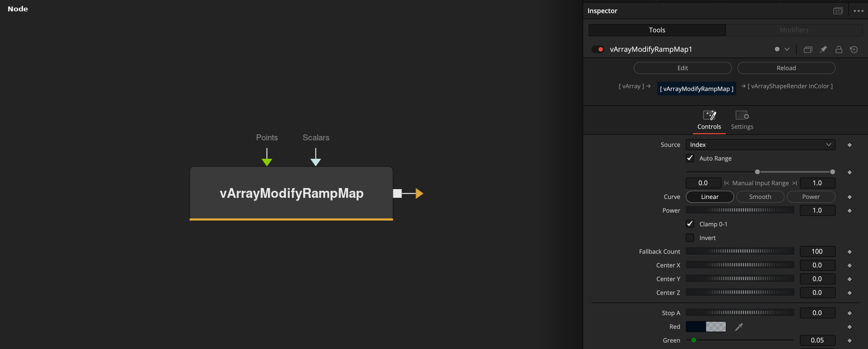Lock the vArrayModifyRampMap1 node
Image resolution: width=868 pixels, height=349 pixels.
coord(839,49)
